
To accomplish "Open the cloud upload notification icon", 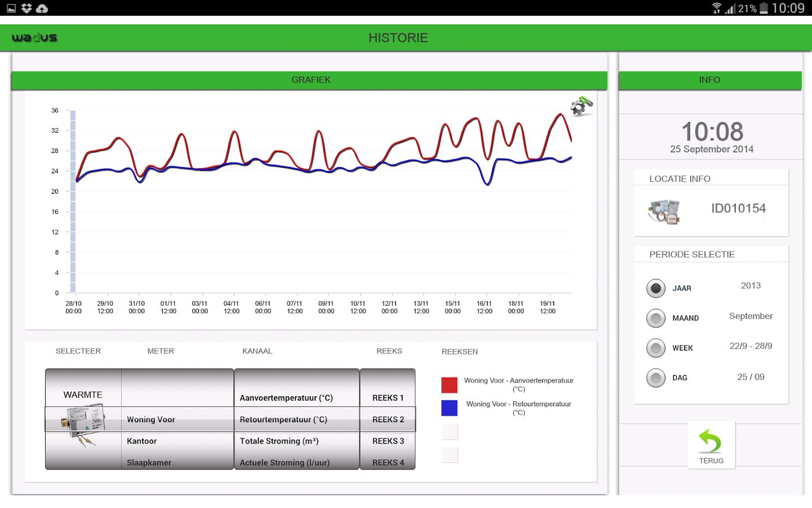I will pos(42,8).
